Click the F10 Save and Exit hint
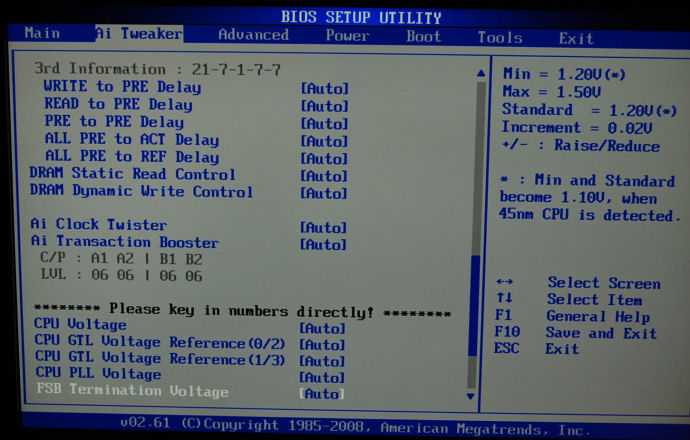 (x=576, y=333)
